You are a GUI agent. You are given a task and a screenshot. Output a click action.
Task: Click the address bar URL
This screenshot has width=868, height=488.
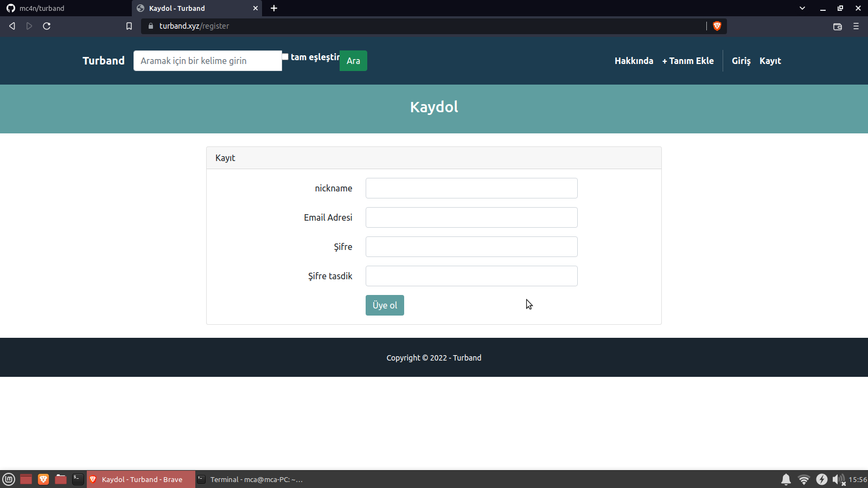[194, 26]
